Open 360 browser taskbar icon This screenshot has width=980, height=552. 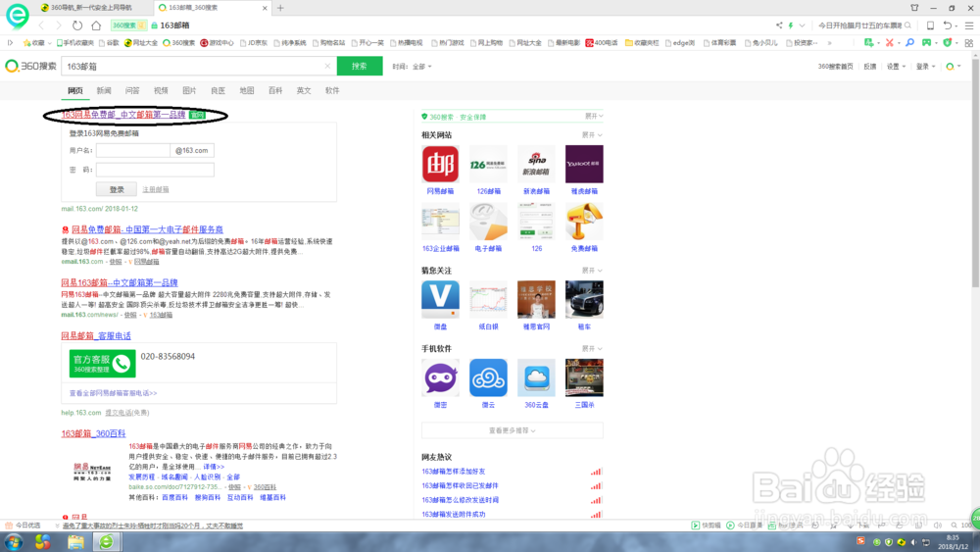[x=107, y=541]
